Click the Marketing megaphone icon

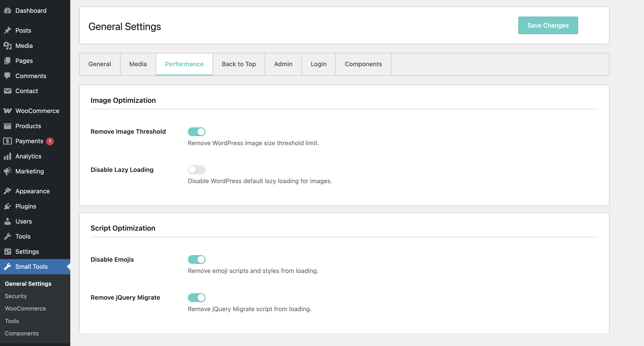point(8,171)
